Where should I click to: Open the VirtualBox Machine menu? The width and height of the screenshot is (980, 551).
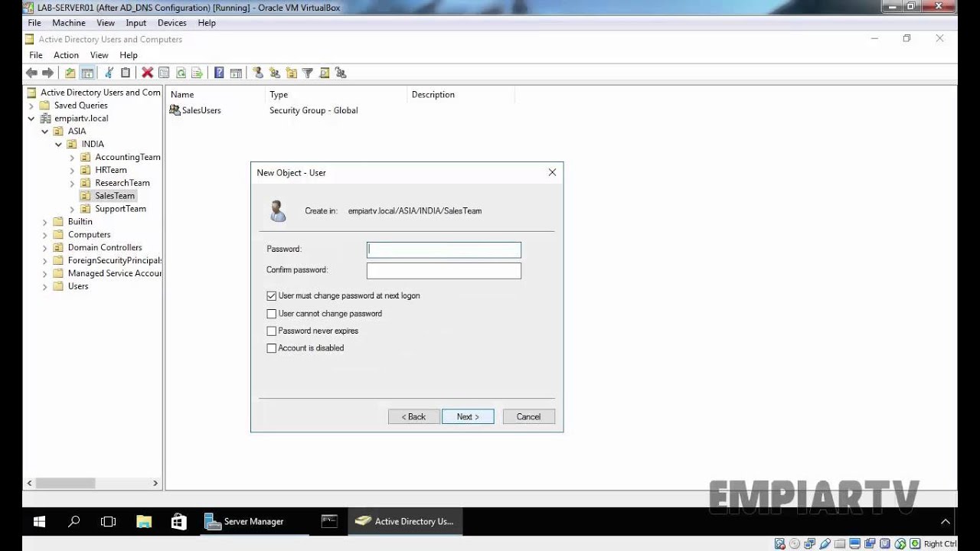pos(69,23)
